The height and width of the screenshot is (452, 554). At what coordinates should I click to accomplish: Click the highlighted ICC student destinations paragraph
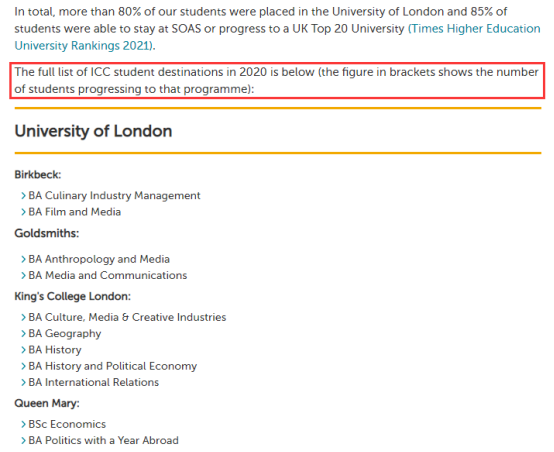pos(277,80)
